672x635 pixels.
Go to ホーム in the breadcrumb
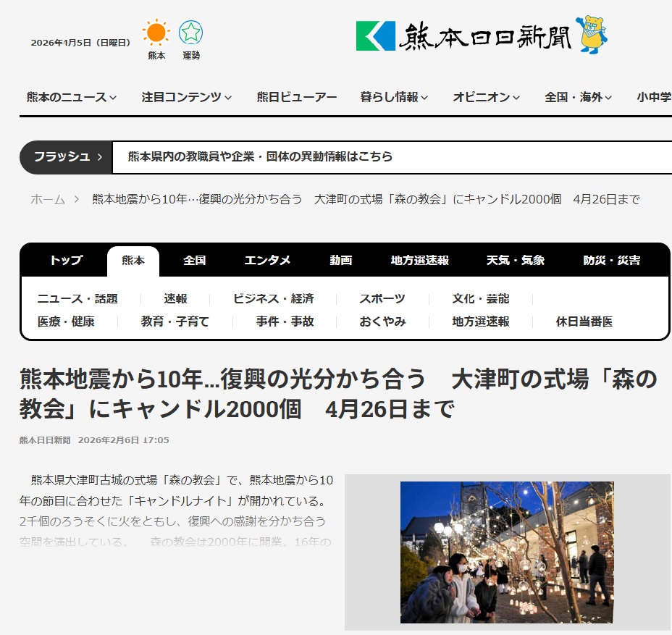48,199
